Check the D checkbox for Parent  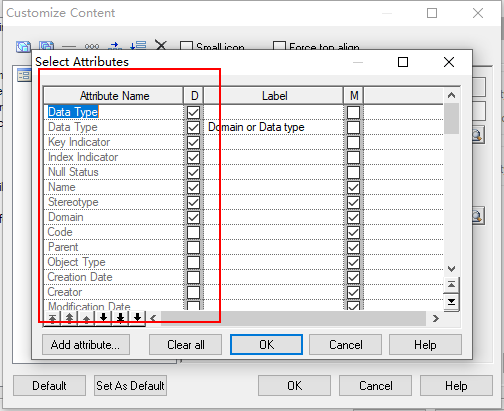(193, 247)
